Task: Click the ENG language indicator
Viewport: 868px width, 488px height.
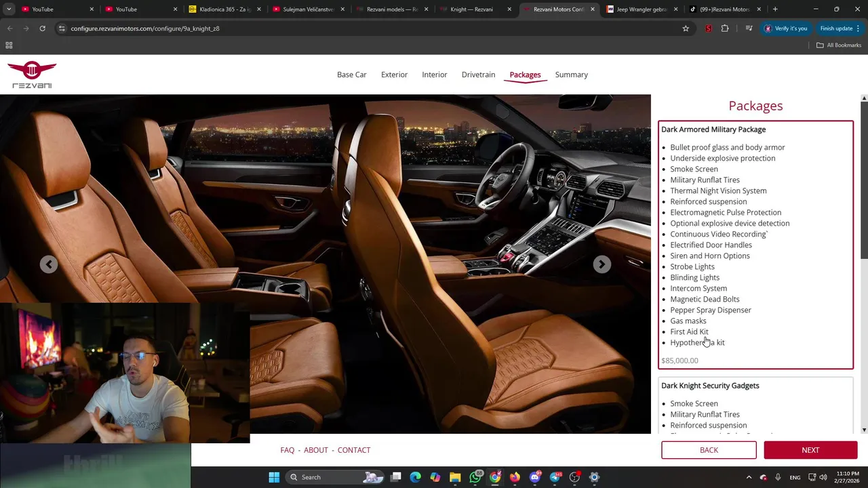Action: [x=795, y=477]
